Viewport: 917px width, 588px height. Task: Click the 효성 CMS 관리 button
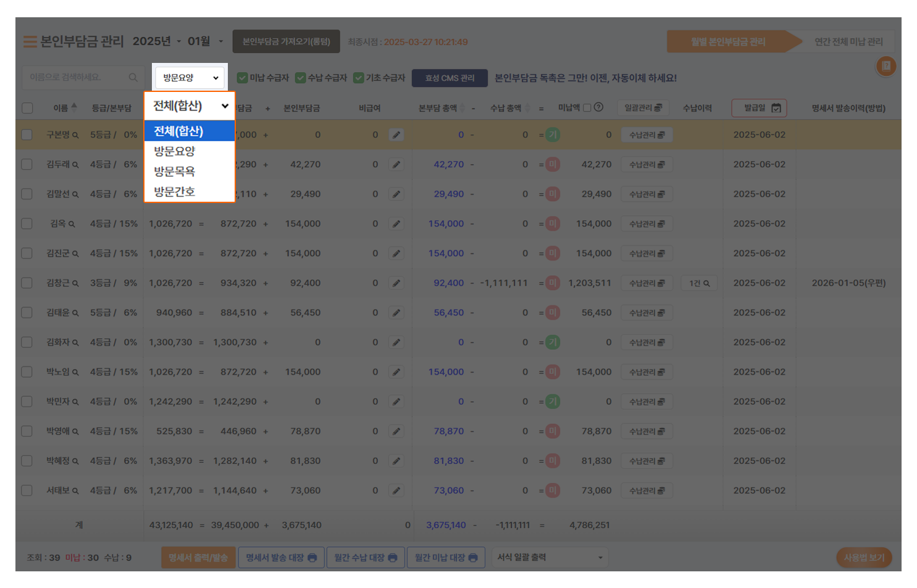click(450, 78)
